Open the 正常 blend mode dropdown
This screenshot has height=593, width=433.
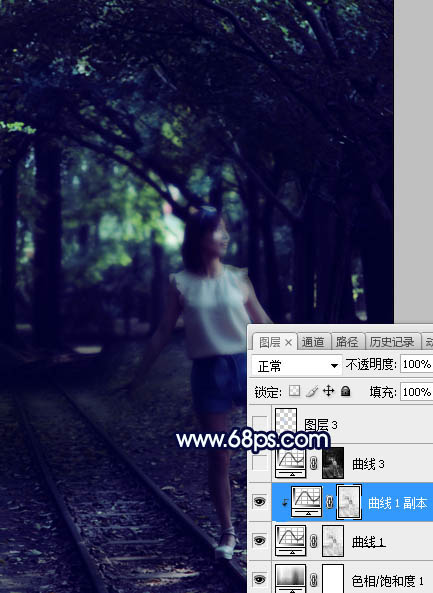point(296,366)
